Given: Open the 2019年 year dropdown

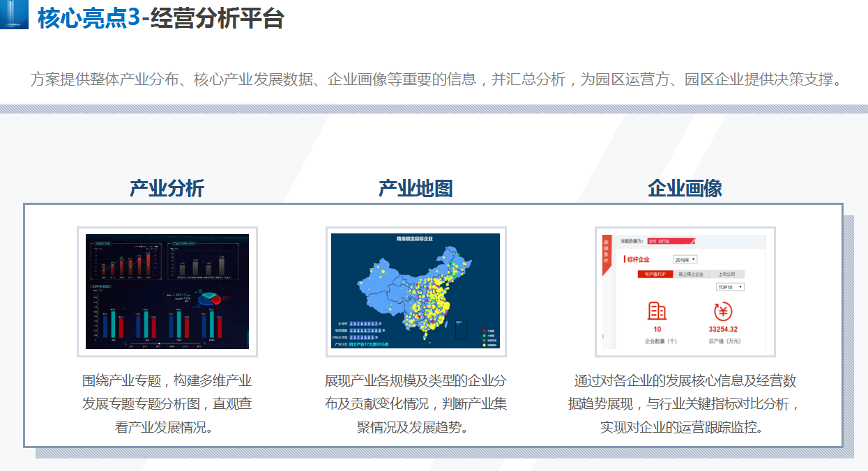Looking at the screenshot, I should pos(685,259).
